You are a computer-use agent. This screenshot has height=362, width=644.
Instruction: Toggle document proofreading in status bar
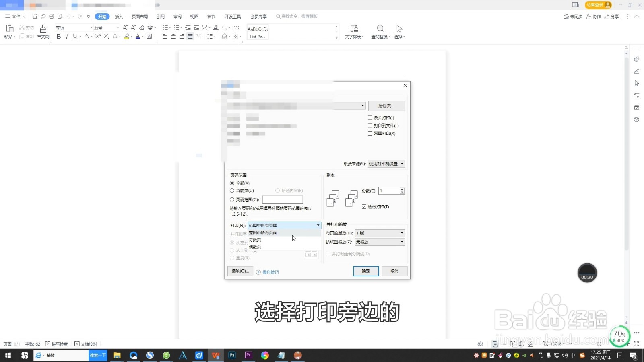point(86,344)
